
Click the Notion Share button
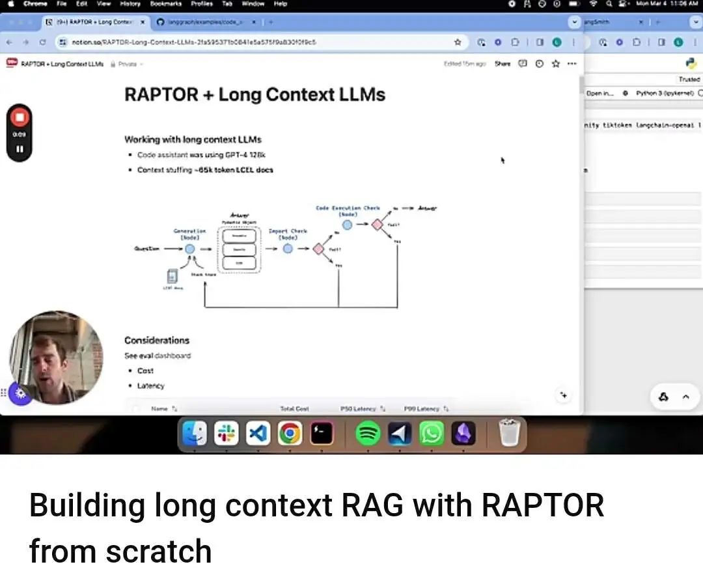click(502, 64)
